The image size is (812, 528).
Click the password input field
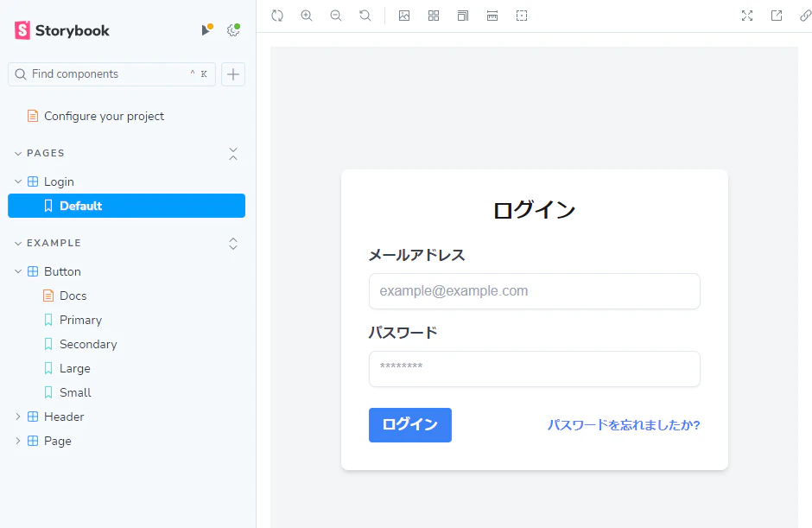point(535,369)
